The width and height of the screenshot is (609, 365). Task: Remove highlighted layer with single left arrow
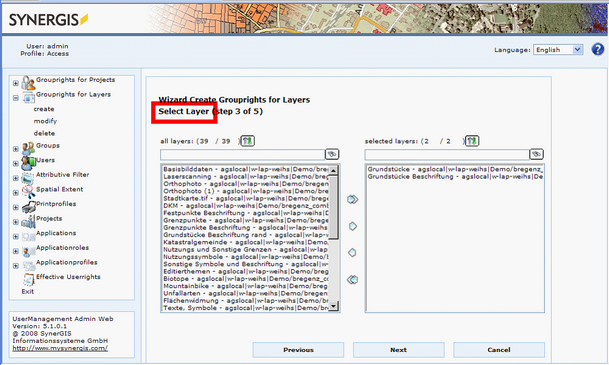352,253
